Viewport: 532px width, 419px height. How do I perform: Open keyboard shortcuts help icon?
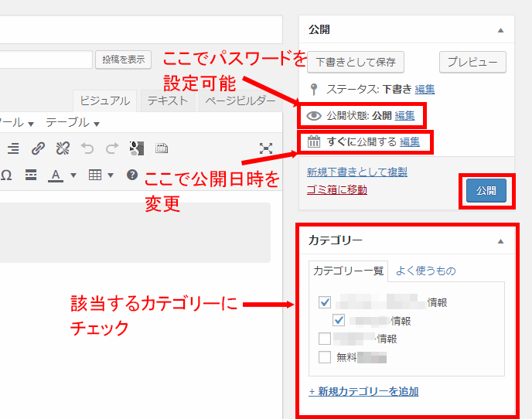[132, 175]
